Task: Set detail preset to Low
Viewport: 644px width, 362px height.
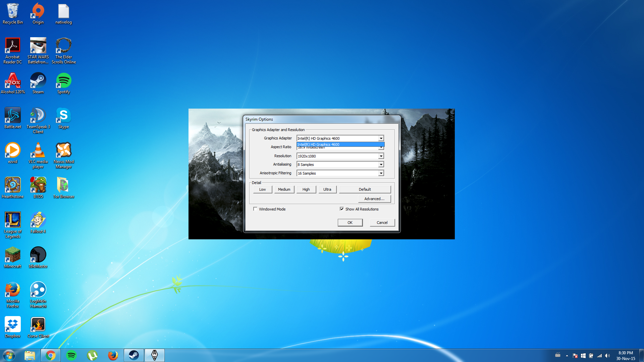Action: pyautogui.click(x=262, y=189)
